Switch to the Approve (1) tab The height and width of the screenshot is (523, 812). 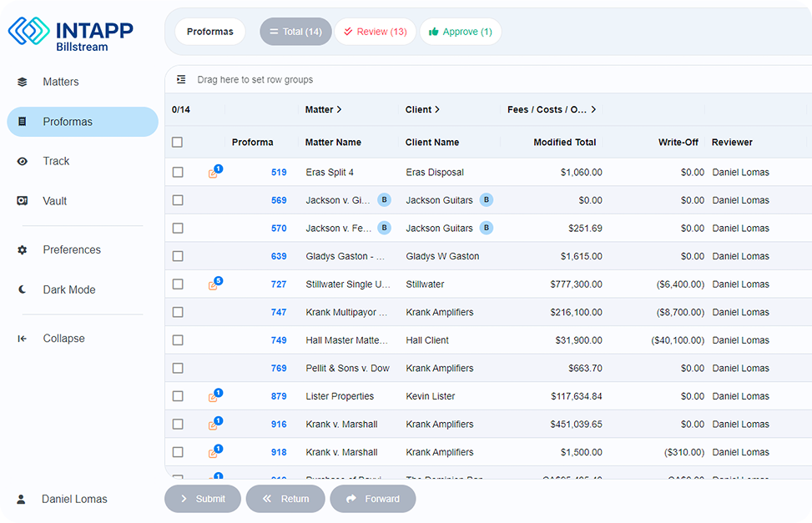461,31
